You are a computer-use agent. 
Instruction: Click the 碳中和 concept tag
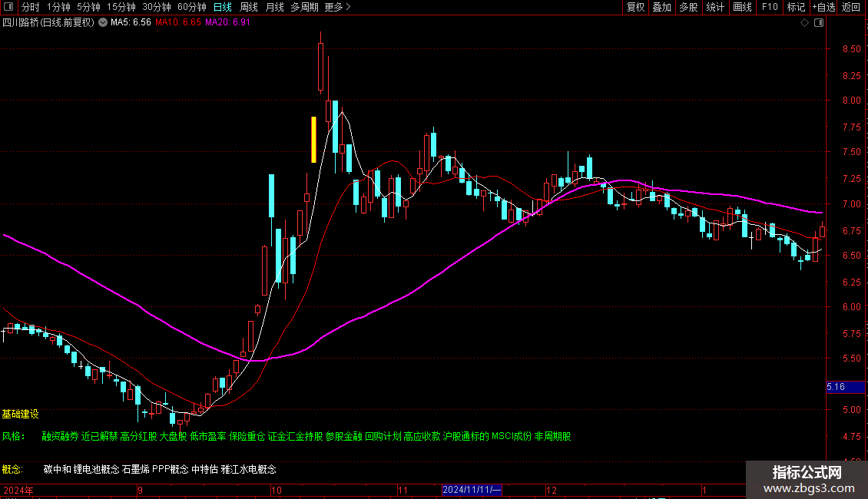[x=57, y=470]
